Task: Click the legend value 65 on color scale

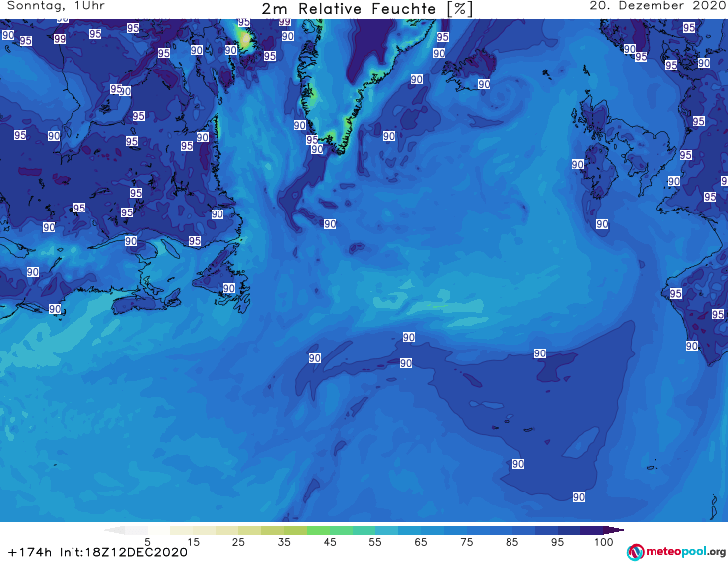Action: pos(421,542)
